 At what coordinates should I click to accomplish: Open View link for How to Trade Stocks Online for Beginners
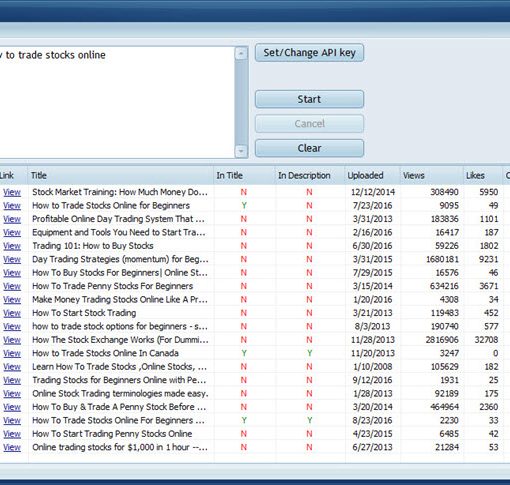click(12, 206)
